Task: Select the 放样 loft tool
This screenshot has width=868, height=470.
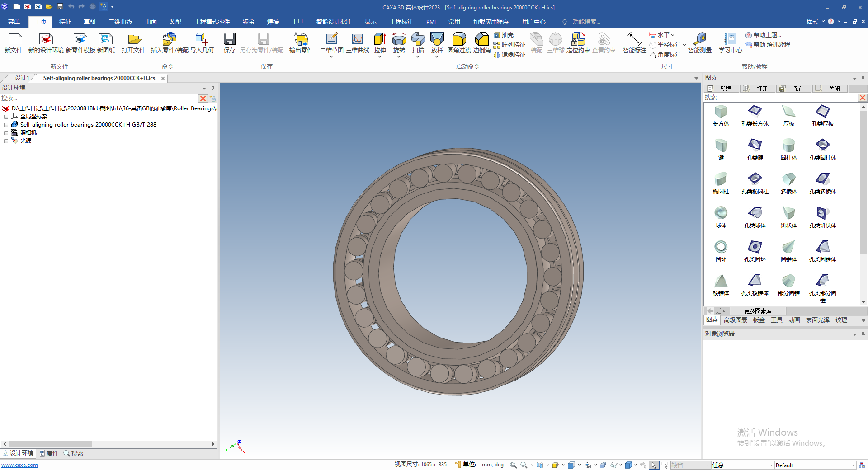Action: (437, 42)
